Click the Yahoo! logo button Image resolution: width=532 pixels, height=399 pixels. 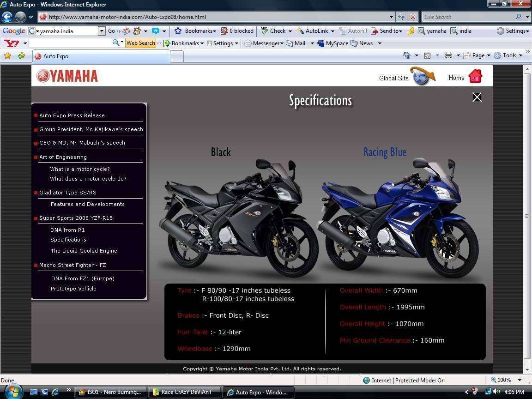(12, 43)
